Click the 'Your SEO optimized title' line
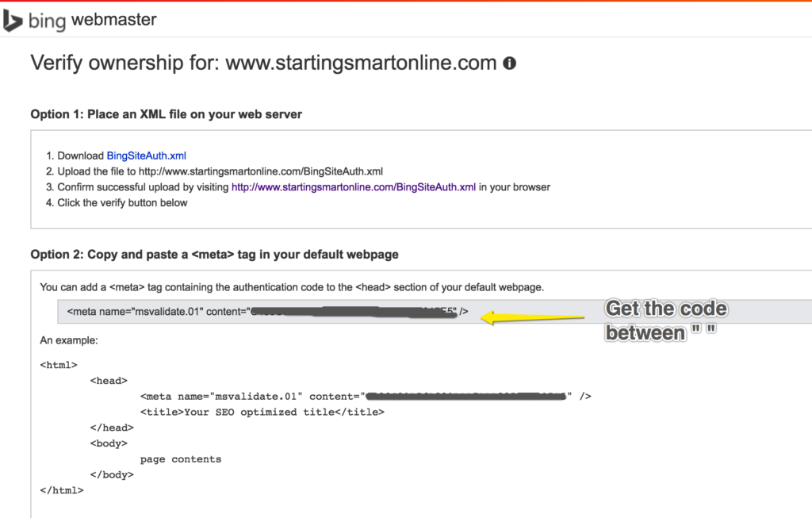 point(262,412)
